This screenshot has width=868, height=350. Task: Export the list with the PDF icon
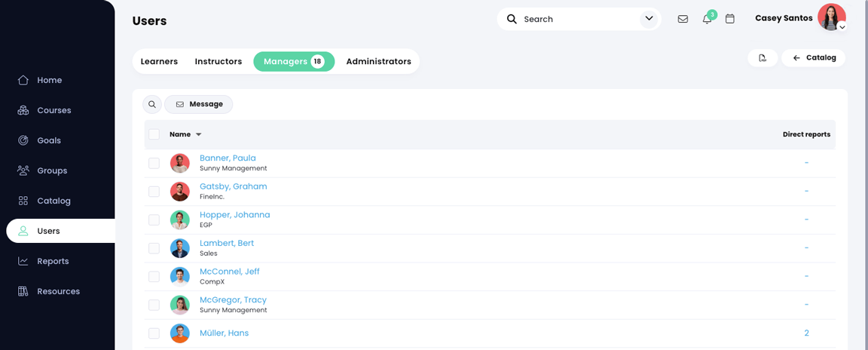[x=763, y=57]
